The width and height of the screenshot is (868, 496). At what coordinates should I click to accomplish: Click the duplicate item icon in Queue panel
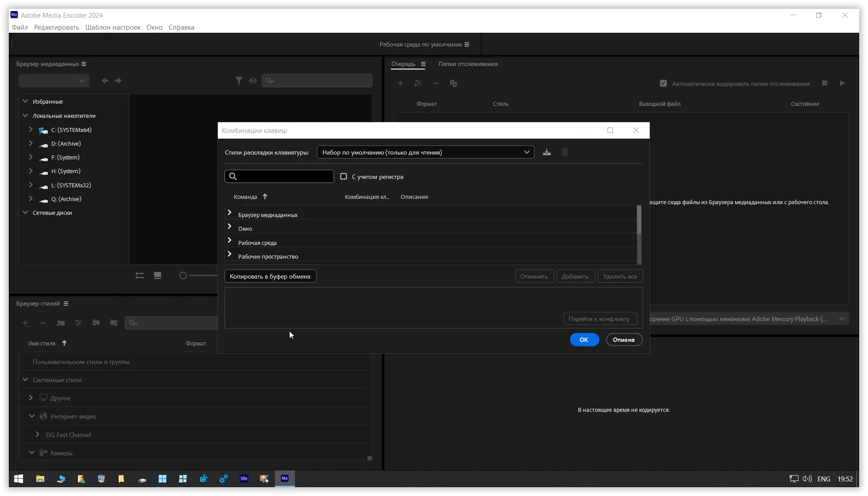[453, 83]
